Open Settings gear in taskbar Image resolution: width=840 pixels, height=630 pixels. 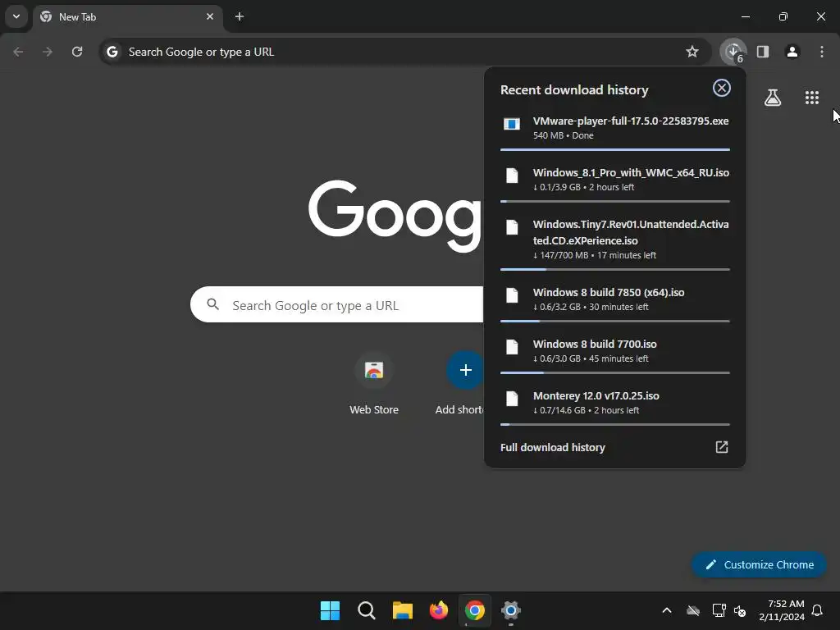(511, 610)
